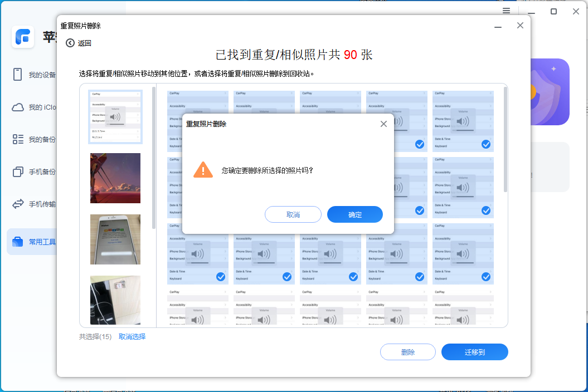The width and height of the screenshot is (588, 392).
Task: Open the 我的设备 device panel icon
Action: (16, 75)
